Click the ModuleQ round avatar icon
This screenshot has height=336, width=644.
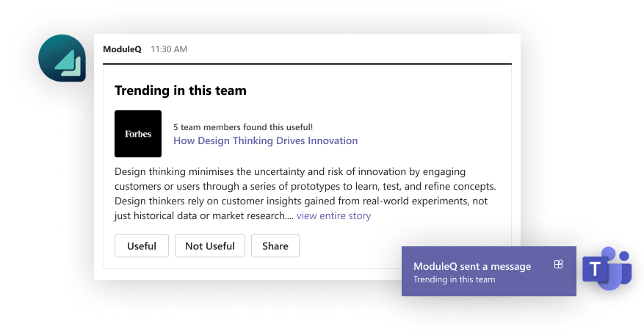coord(62,58)
